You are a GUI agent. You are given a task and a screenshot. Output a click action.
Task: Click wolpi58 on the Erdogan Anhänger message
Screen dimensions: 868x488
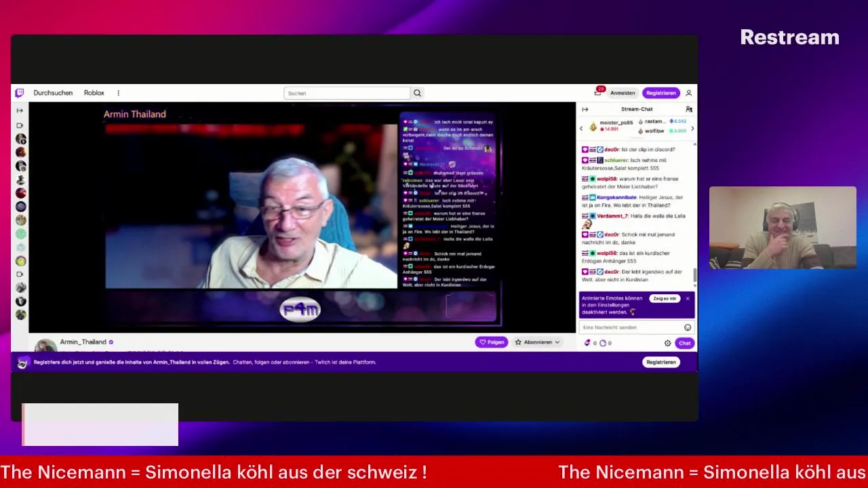(x=607, y=253)
